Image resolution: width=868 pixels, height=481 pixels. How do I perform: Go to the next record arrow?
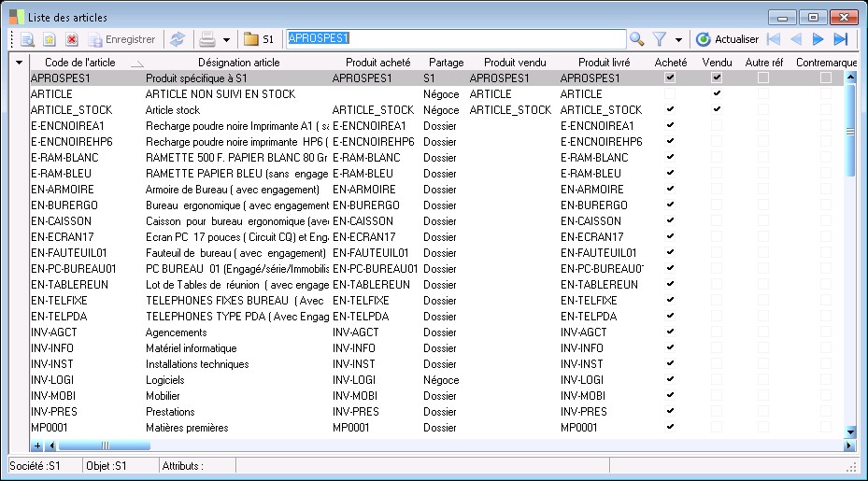click(818, 39)
